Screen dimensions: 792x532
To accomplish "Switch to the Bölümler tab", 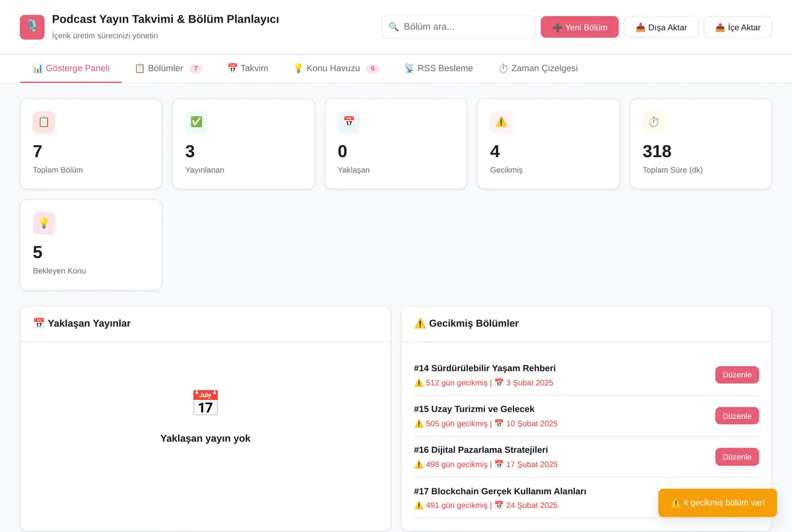I will point(168,68).
